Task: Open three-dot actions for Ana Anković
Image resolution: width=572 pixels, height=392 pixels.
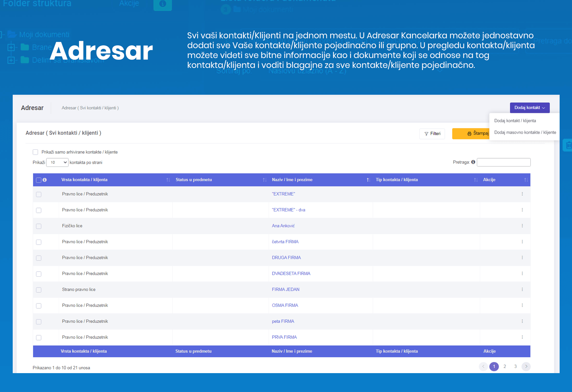Action: [522, 226]
